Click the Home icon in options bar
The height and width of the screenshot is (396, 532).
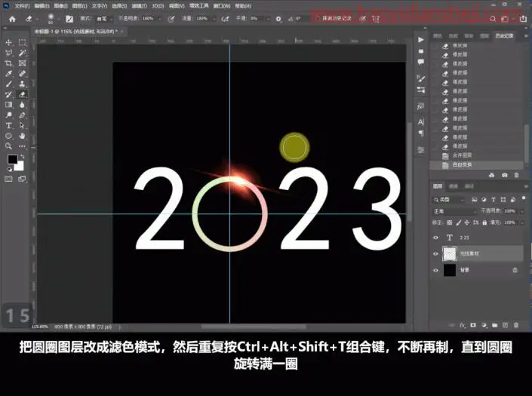coord(12,19)
